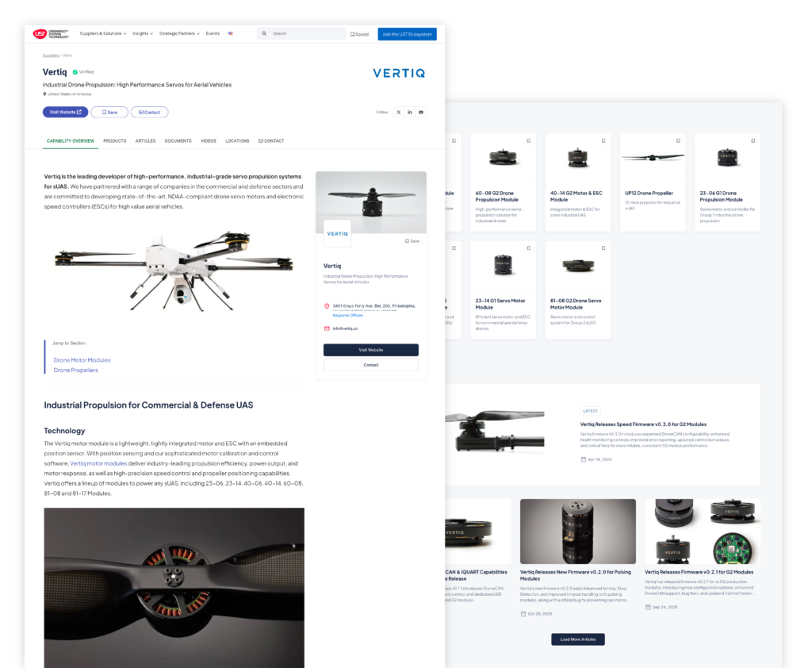Toggle Save on the Vertiq sidebar card
The width and height of the screenshot is (812, 668).
click(412, 241)
